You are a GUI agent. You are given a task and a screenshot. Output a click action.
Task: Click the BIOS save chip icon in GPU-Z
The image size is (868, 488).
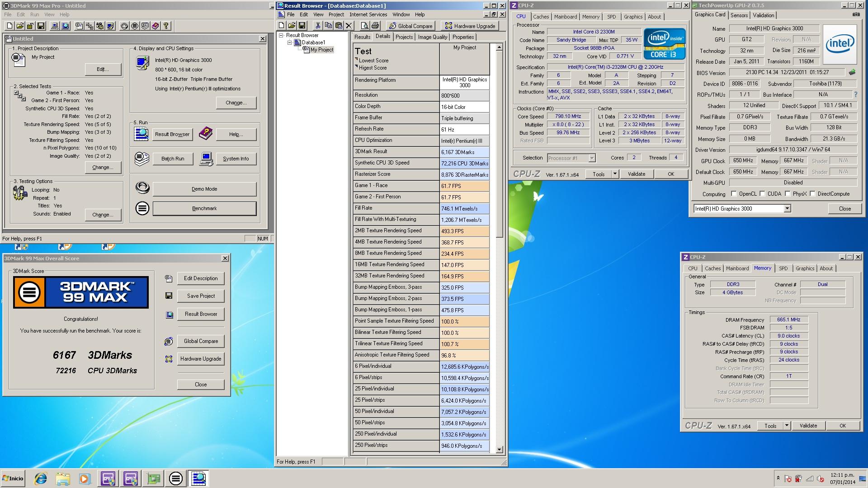pos(852,72)
